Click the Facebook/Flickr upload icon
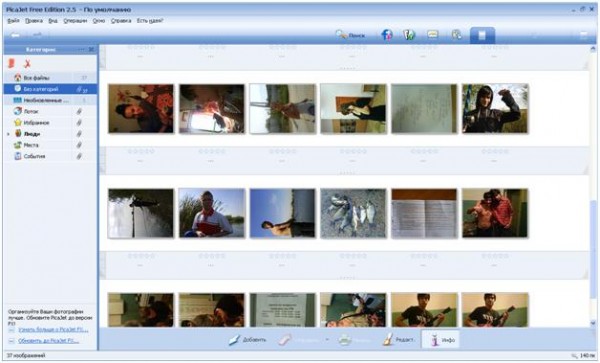 point(387,35)
